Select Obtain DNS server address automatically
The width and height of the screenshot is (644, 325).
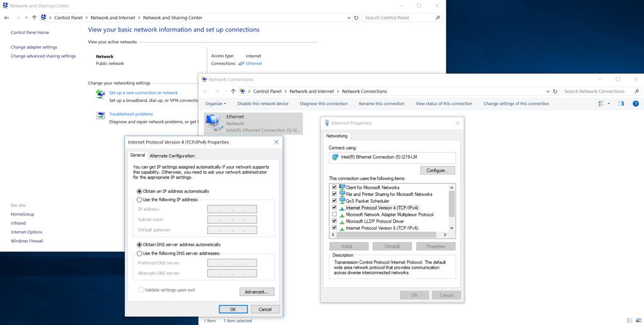tap(139, 244)
